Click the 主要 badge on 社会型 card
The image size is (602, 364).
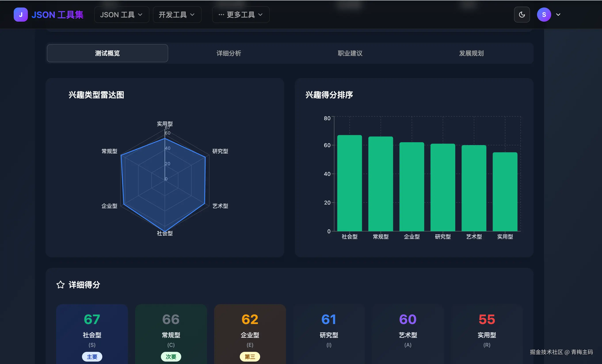pos(92,357)
